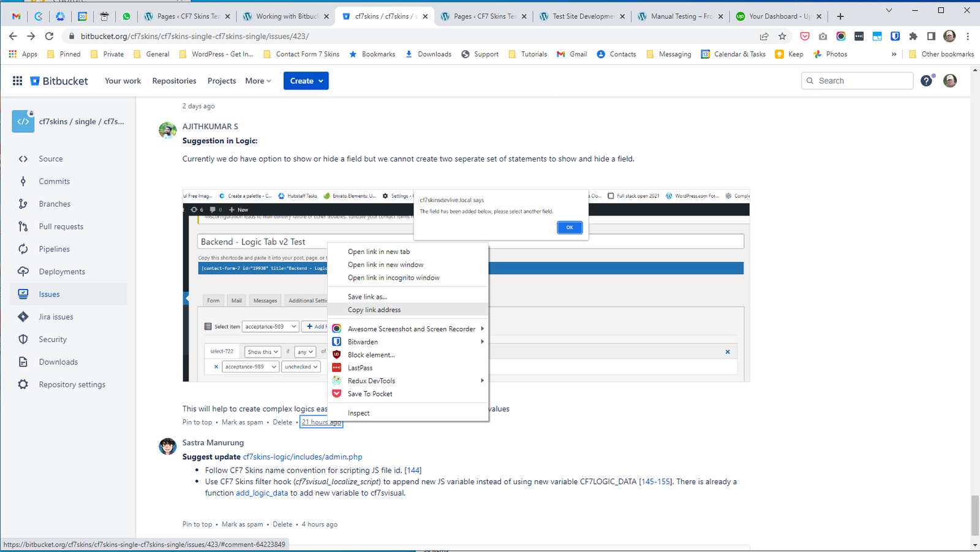The width and height of the screenshot is (980, 552).
Task: Click Delete under Sastra Manurung's comment
Action: [x=282, y=524]
